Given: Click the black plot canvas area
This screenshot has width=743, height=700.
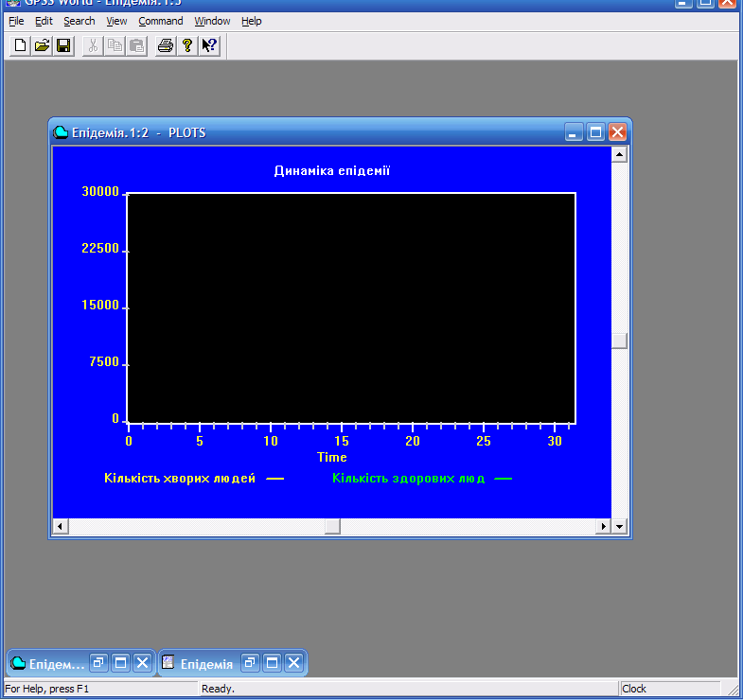Looking at the screenshot, I should (x=351, y=307).
